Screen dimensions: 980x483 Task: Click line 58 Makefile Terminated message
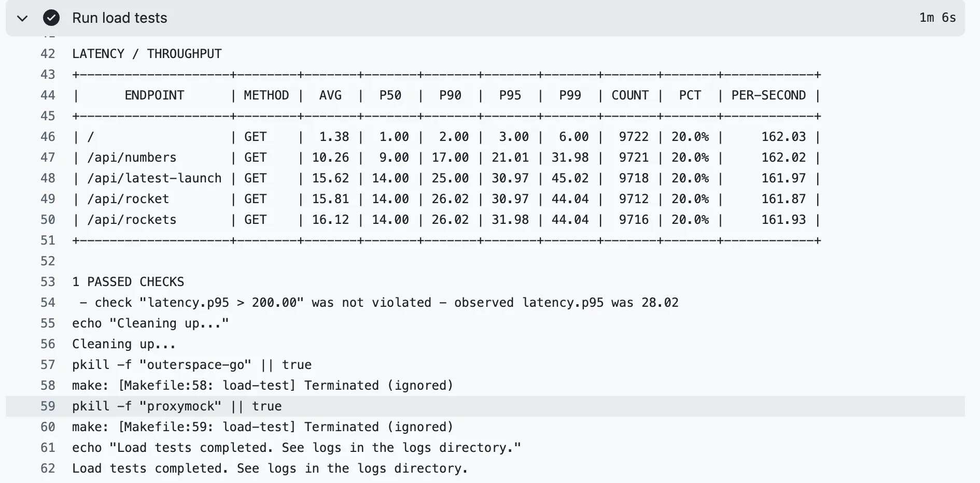pyautogui.click(x=262, y=385)
